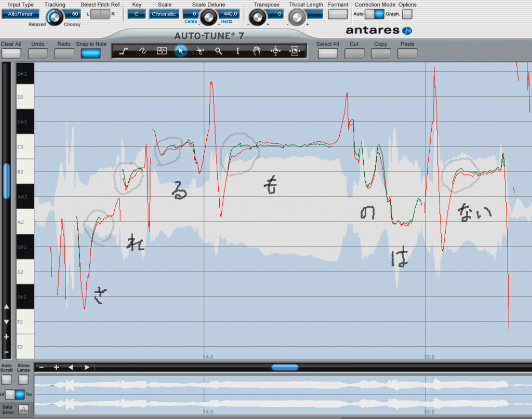Screen dimensions: 532x419
Task: Click the Clear All button
Action: 11,53
